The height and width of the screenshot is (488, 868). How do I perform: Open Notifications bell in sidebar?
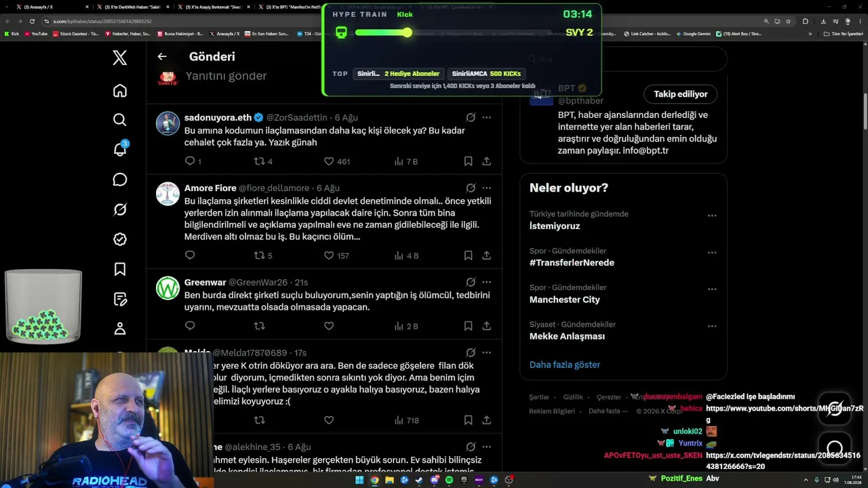coord(120,149)
